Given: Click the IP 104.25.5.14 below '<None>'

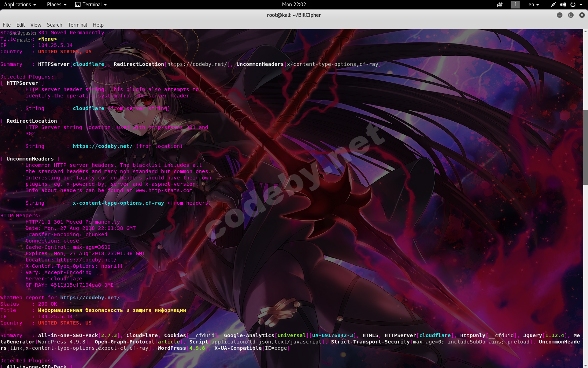Looking at the screenshot, I should click(x=55, y=45).
